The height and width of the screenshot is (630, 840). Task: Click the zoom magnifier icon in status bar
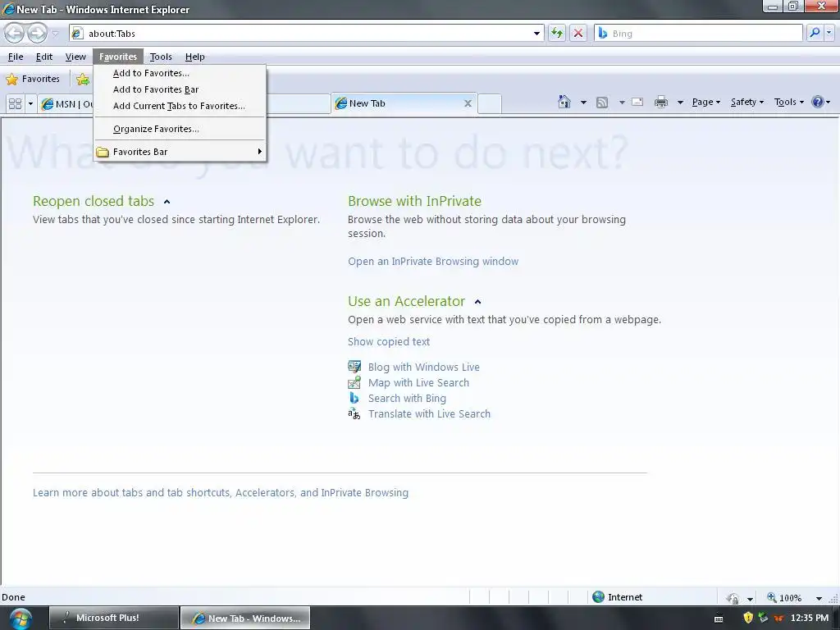(772, 597)
